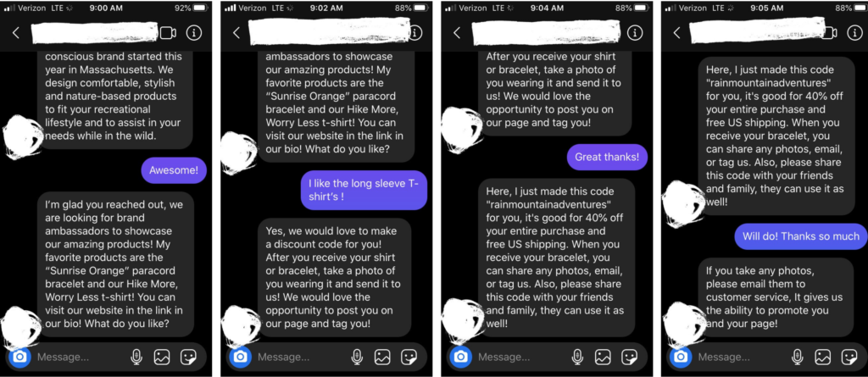Tap the microphone icon in the 9:02 AM chat

[357, 357]
